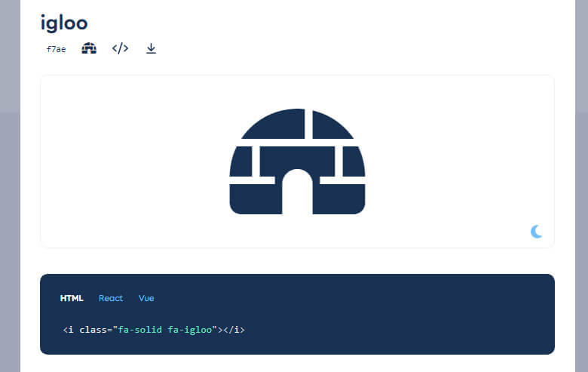Copy the f7ae unicode value
Screen dimensions: 588x372
pyautogui.click(x=56, y=49)
